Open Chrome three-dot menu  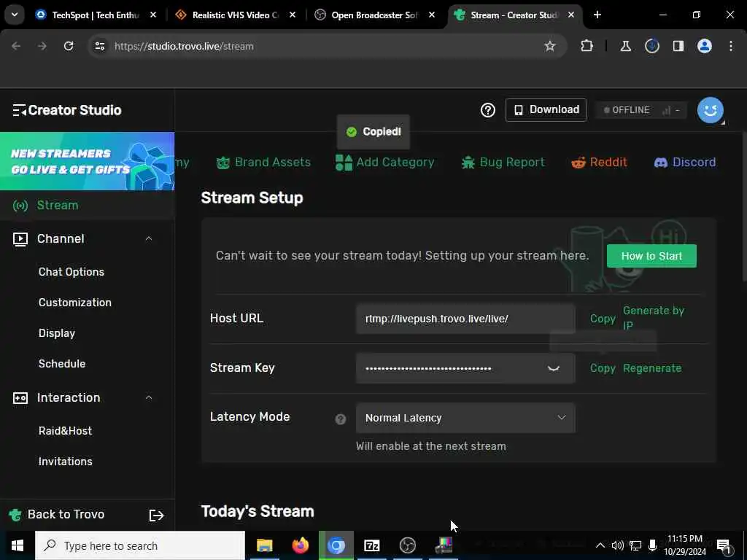(731, 46)
